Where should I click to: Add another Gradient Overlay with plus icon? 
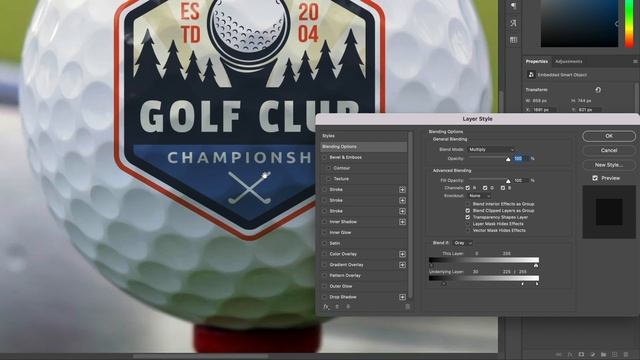pos(402,265)
